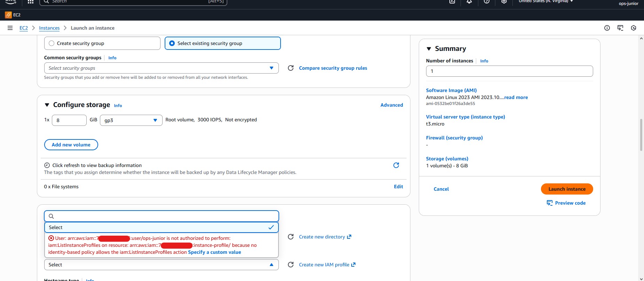This screenshot has width=644, height=281.
Task: Choose Select existing security group option
Action: click(172, 43)
